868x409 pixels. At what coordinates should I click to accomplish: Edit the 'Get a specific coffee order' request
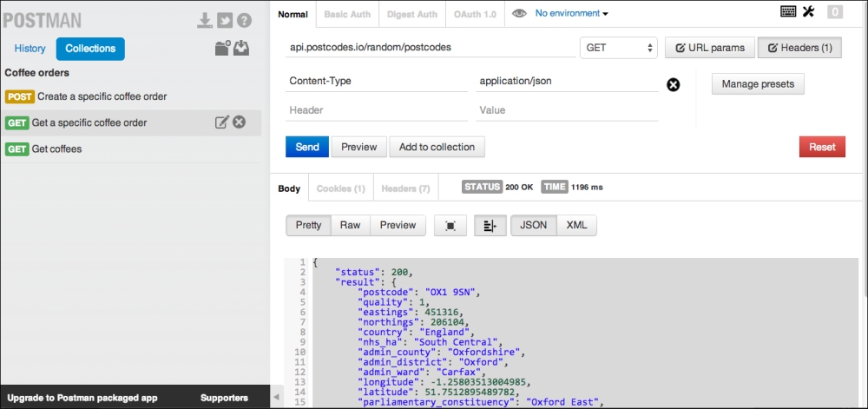[x=222, y=122]
